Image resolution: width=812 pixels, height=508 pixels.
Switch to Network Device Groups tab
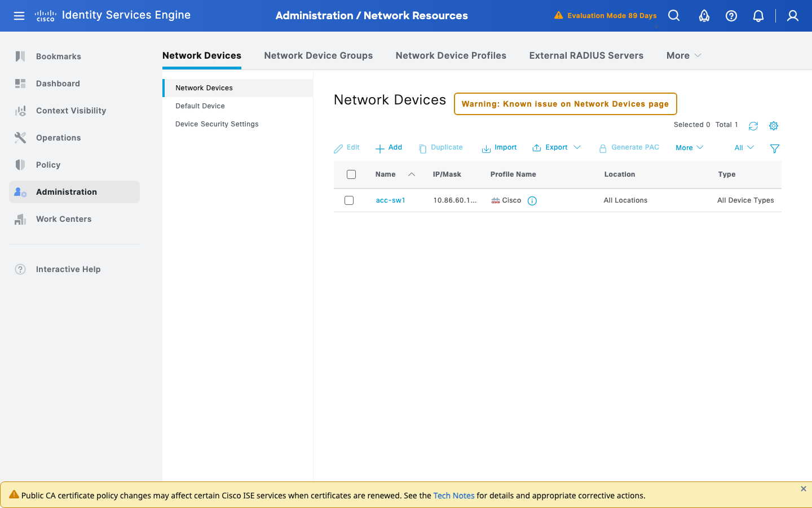[x=319, y=55]
